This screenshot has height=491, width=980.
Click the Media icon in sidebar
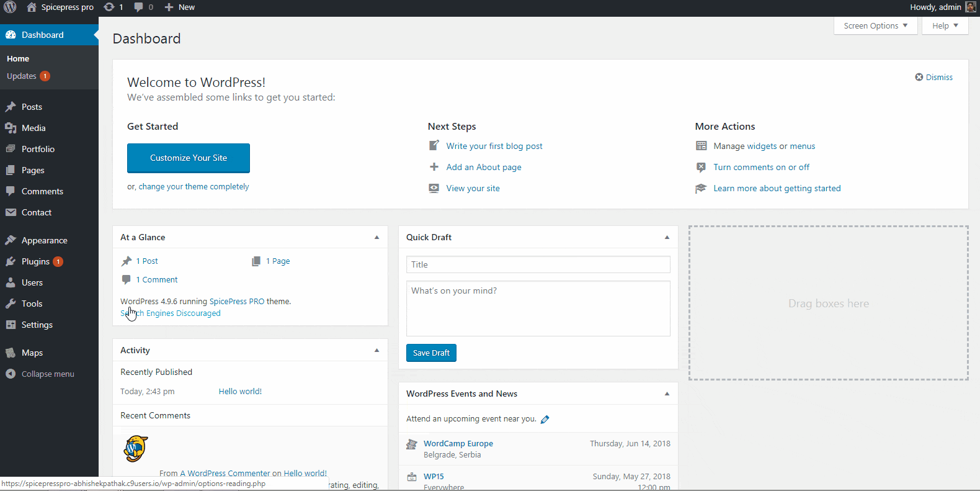click(11, 128)
